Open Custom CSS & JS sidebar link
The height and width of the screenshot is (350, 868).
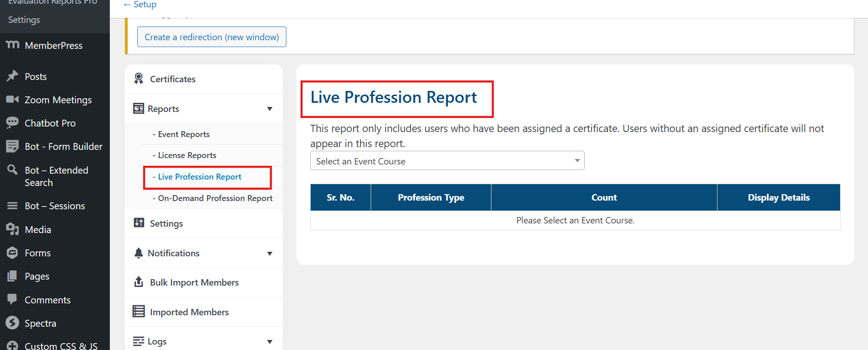click(61, 346)
